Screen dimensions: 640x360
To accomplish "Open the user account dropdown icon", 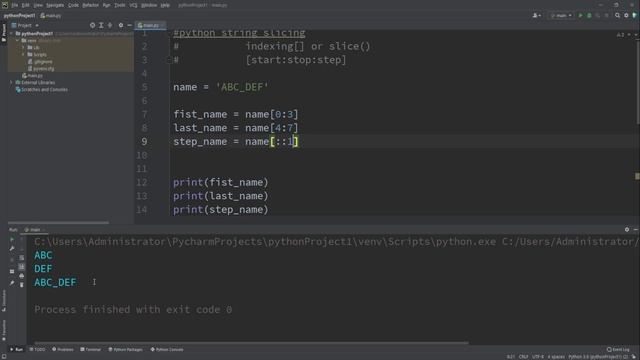I will tap(536, 16).
